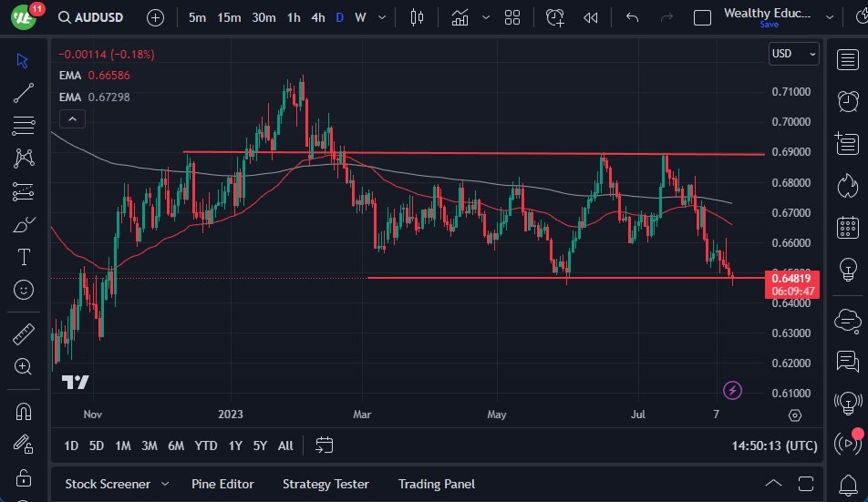
Task: Open the USD currency dropdown
Action: (x=793, y=54)
